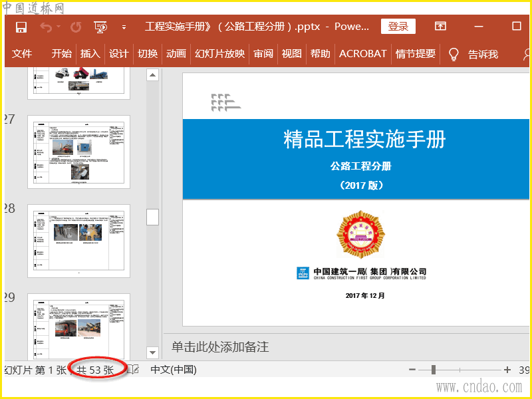Switch to the 开始 ribbon tab
Viewport: 532px width, 399px height.
coord(62,54)
